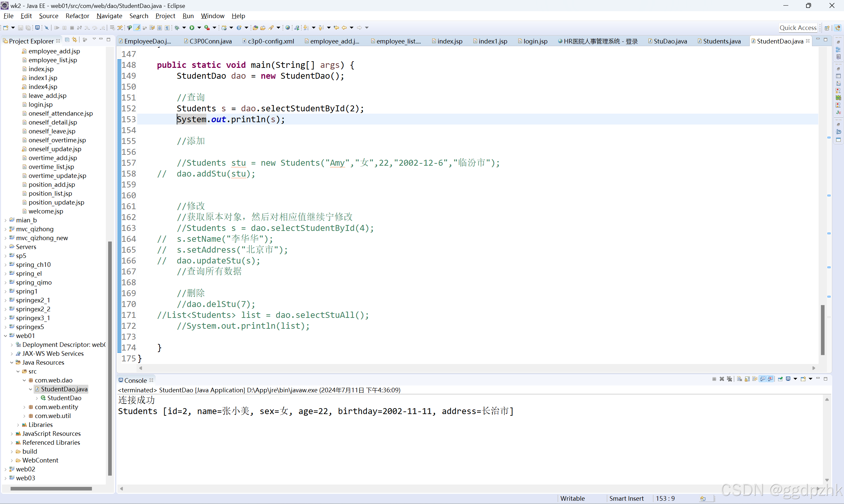Click the Save icon in toolbar
The image size is (844, 504).
click(20, 28)
